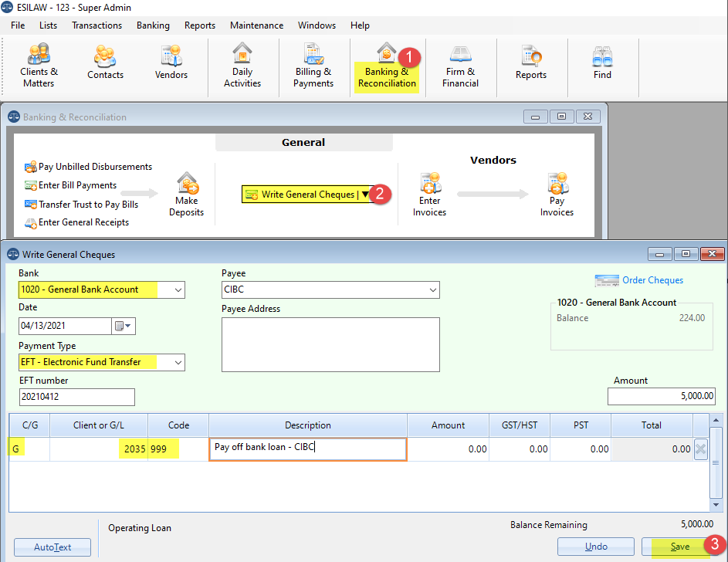Open Make Deposits
The width and height of the screenshot is (728, 562).
(x=187, y=195)
